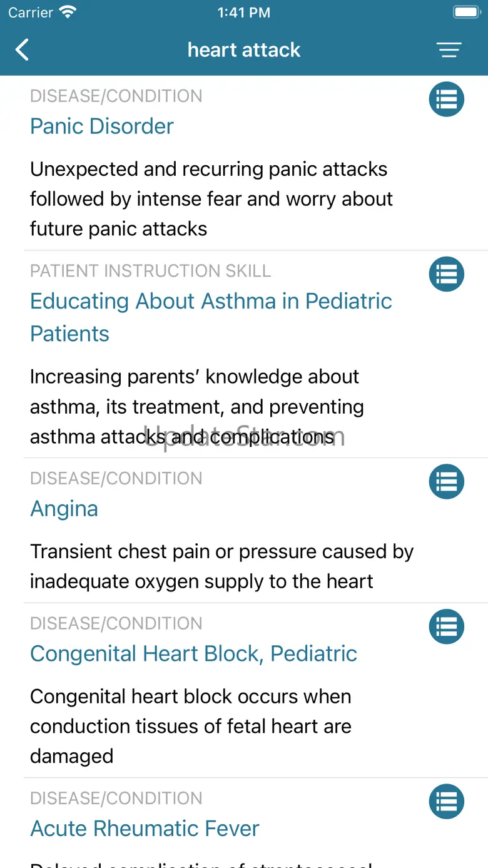
Task: Tap list icon beside Angina
Action: (446, 481)
